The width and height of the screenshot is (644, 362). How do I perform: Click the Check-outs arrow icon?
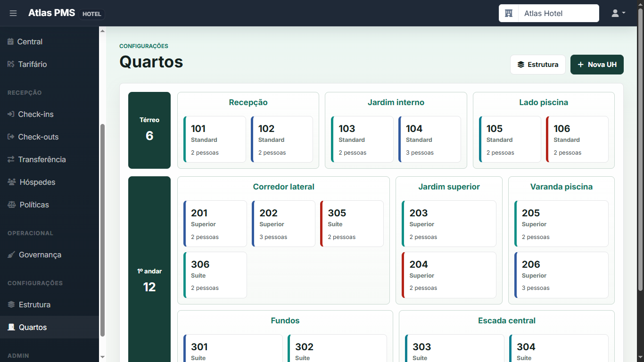11,137
